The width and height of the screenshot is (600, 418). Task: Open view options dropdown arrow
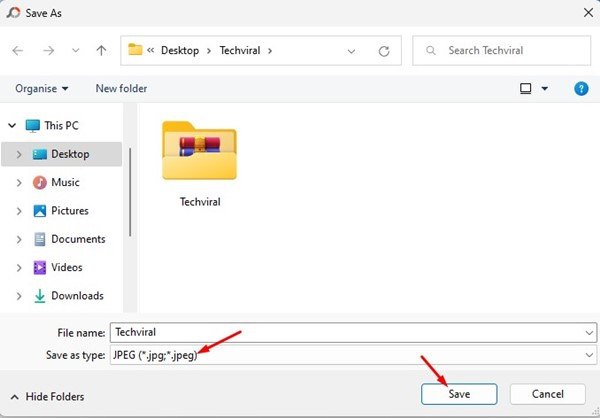[545, 89]
